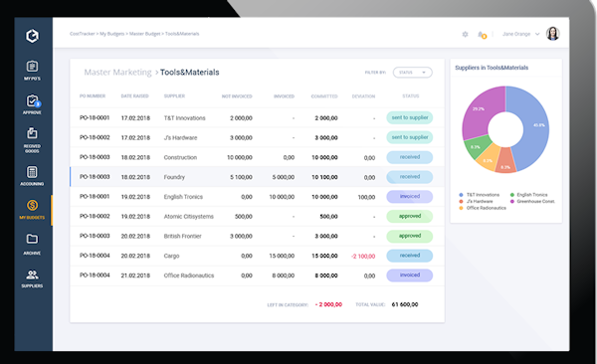The width and height of the screenshot is (597, 364).
Task: Click red-orange donut chart segment
Action: 505,161
